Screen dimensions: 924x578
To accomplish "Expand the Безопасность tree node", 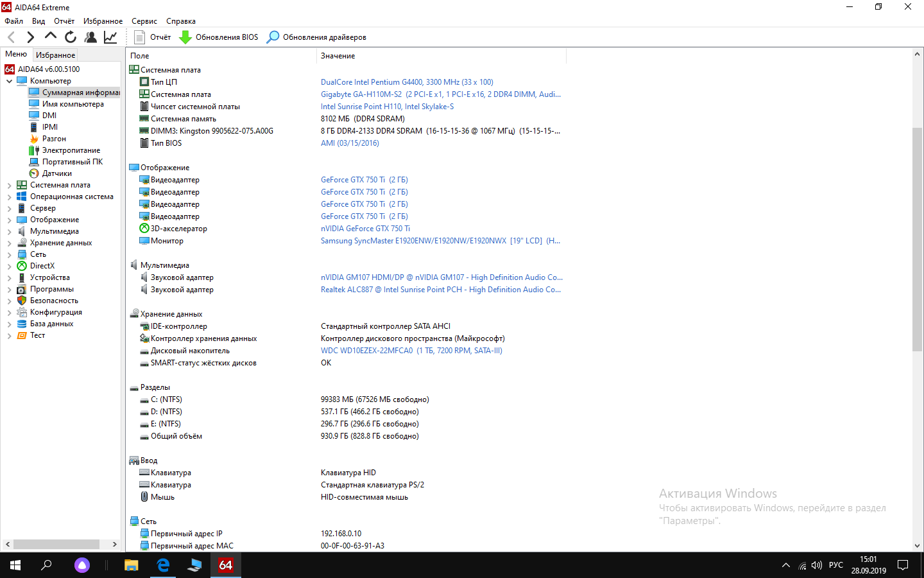I will [10, 301].
